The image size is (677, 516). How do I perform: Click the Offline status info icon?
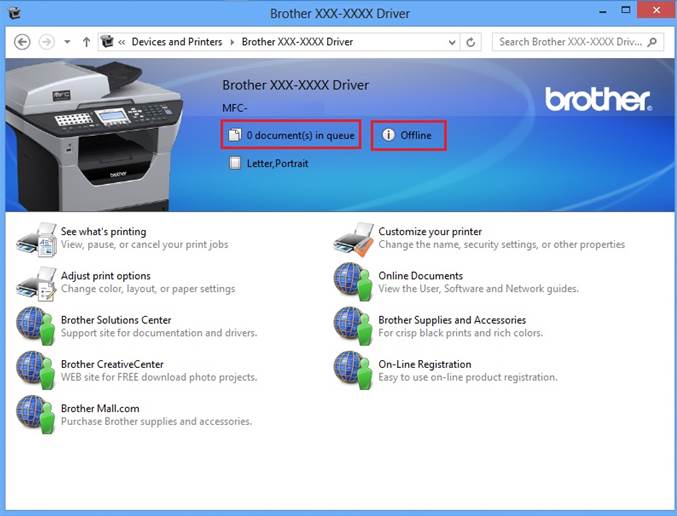coord(388,135)
